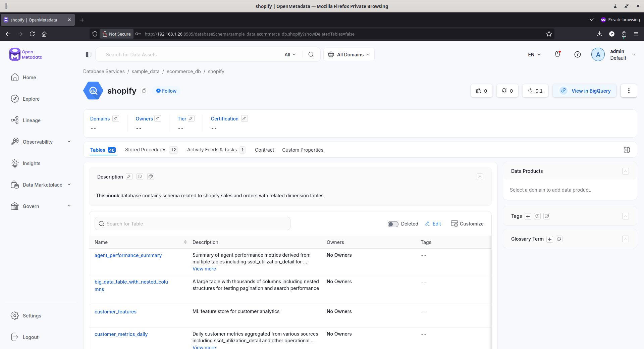The width and height of the screenshot is (644, 349).
Task: Collapse the Data Products panel
Action: pyautogui.click(x=626, y=171)
